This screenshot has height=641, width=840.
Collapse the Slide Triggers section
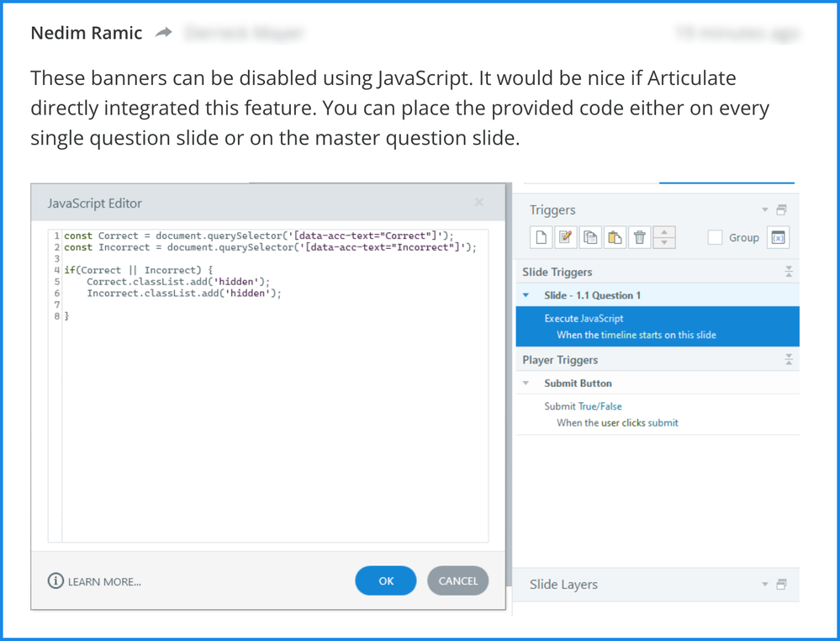(x=788, y=272)
